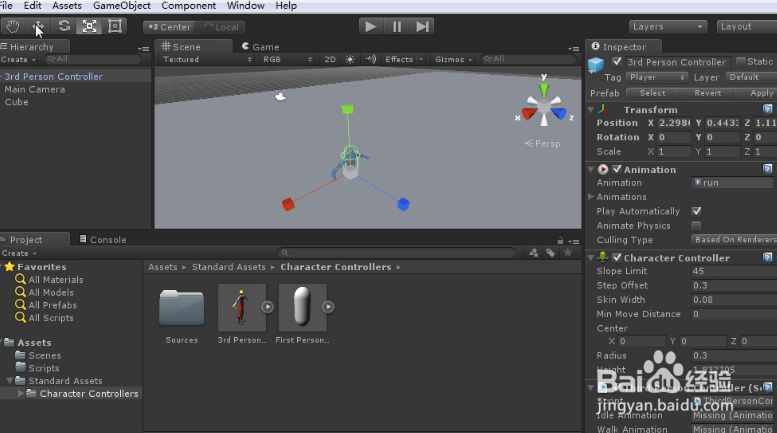Open the Component menu
Screen dimensions: 777x433
(x=188, y=6)
